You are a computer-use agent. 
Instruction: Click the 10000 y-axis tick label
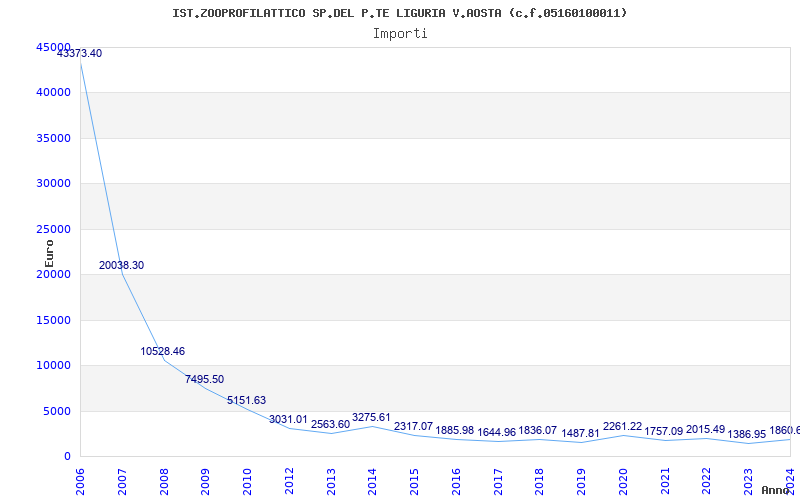(53, 366)
